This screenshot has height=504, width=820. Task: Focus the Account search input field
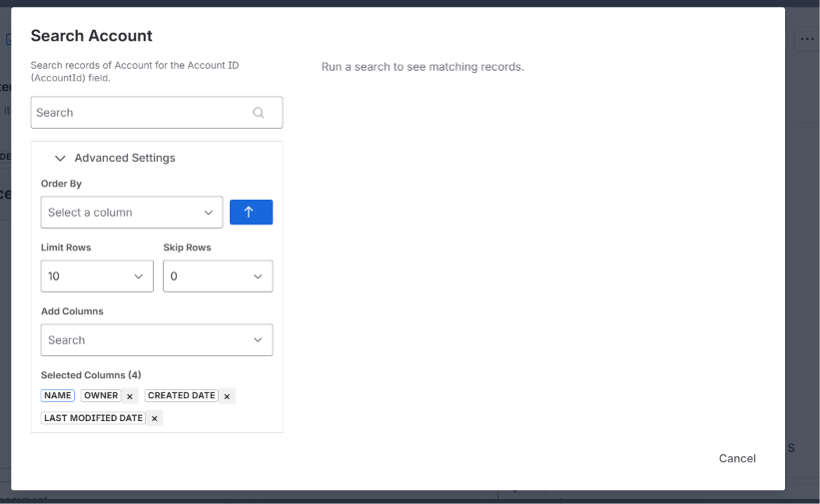click(157, 113)
